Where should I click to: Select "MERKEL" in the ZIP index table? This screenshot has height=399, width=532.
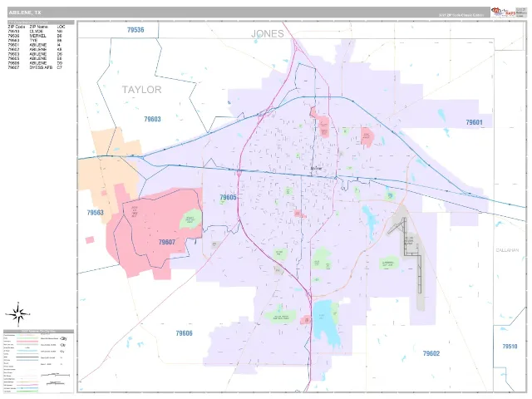tap(37, 36)
